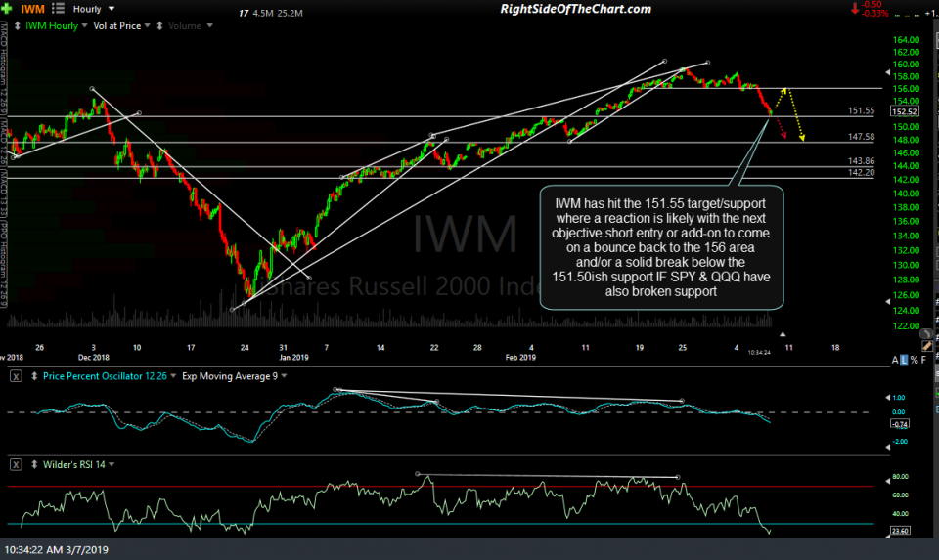Click the 122.00 price axis label
Screen dimensions: 939x560
906,325
